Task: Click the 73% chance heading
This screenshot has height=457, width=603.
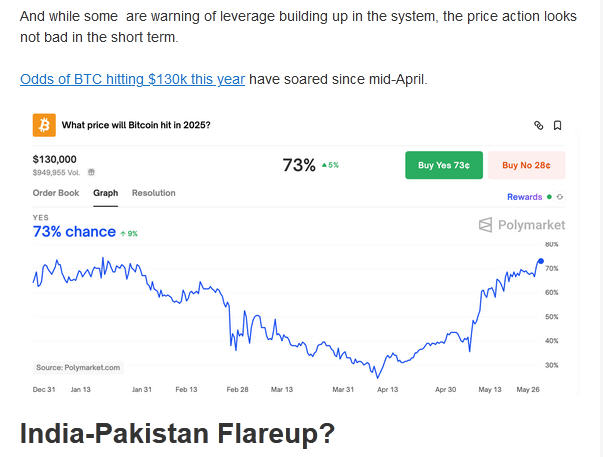Action: [x=74, y=232]
